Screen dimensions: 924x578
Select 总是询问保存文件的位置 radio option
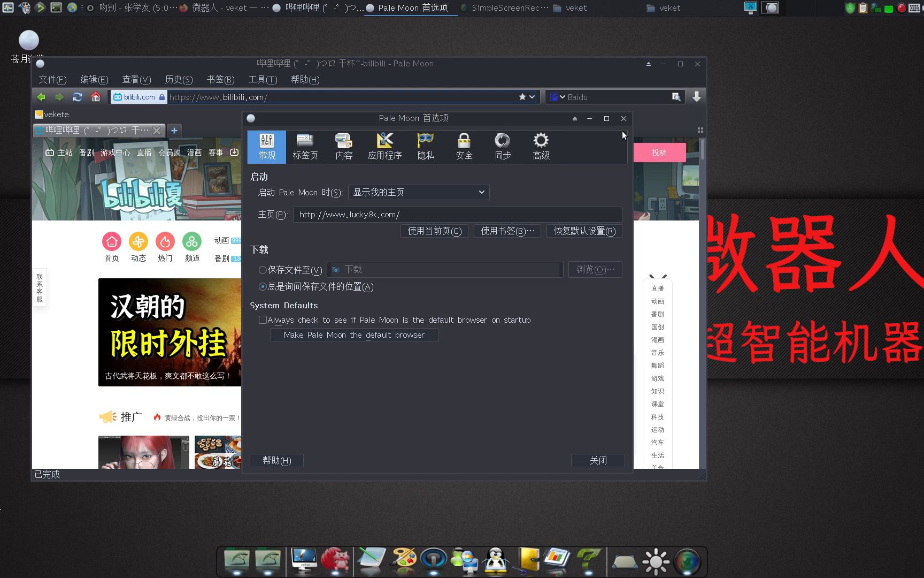click(263, 286)
